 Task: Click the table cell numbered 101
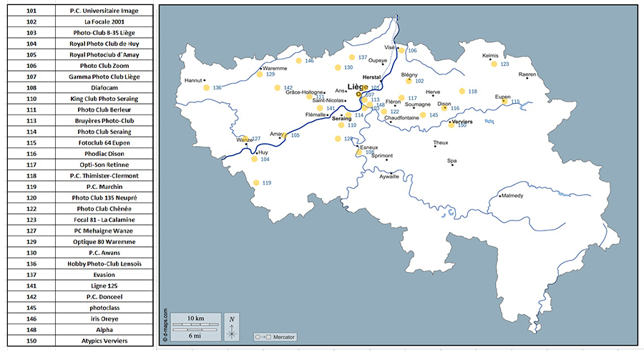31,11
